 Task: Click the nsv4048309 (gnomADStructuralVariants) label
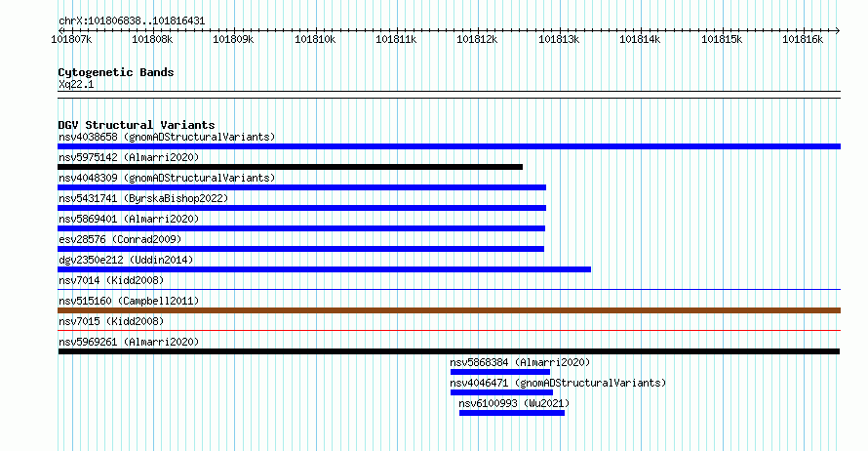[167, 178]
